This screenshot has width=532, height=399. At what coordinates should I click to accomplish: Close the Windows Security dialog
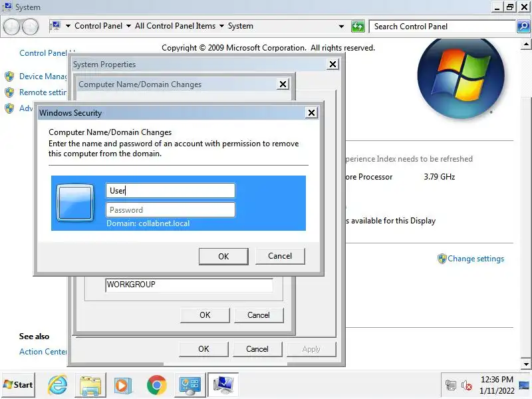(311, 112)
